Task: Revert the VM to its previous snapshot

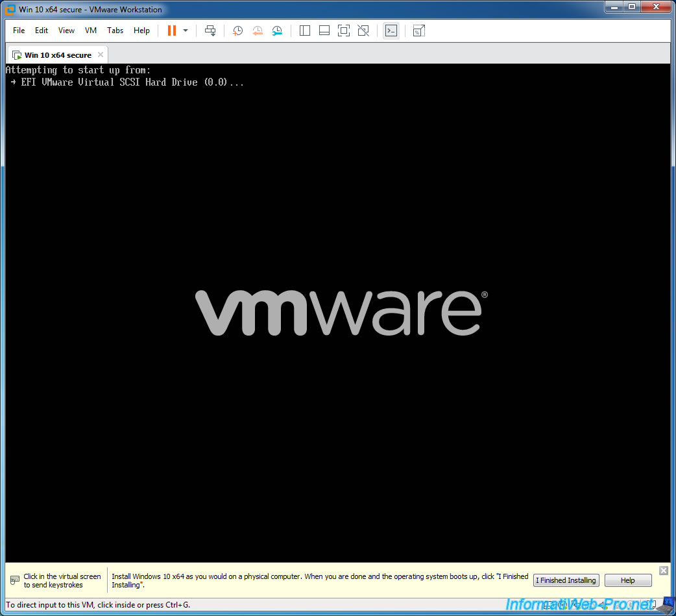Action: (258, 31)
